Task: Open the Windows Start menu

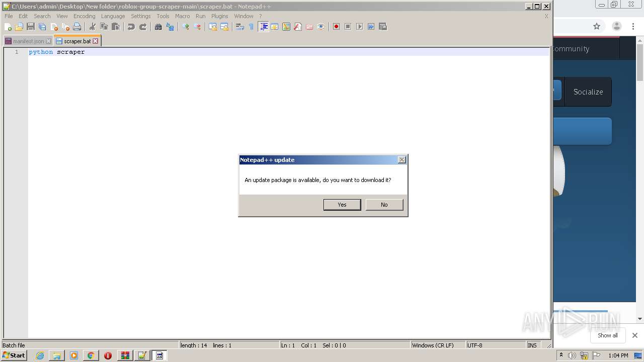Action: (14, 355)
